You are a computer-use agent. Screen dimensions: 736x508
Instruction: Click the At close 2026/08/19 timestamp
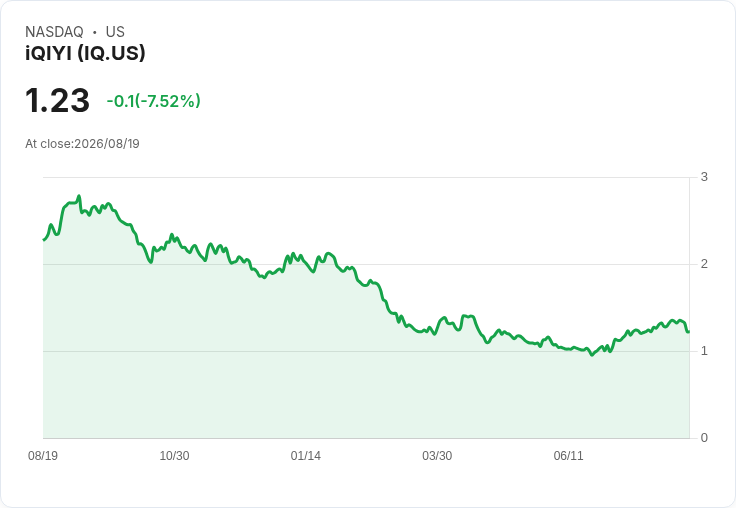pyautogui.click(x=82, y=144)
